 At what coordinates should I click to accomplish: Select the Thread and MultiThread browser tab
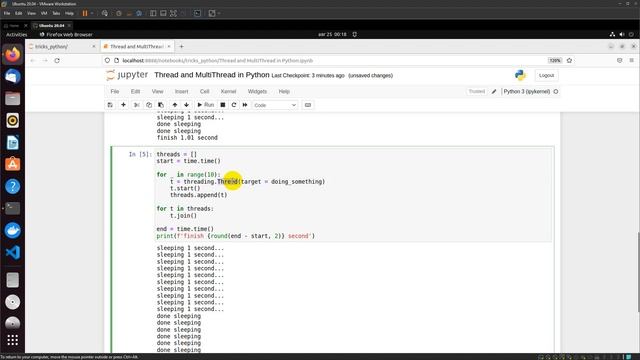(137, 47)
